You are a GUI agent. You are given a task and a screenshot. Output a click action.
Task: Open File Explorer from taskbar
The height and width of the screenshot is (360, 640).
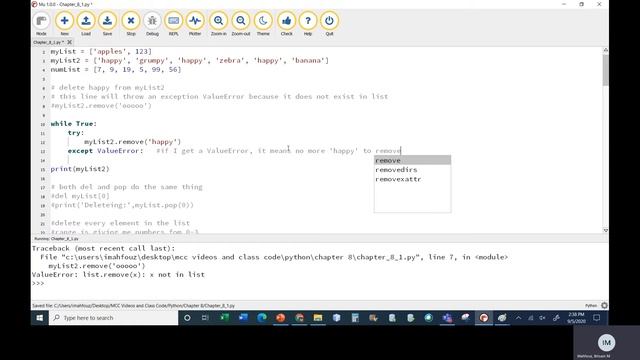[318, 318]
